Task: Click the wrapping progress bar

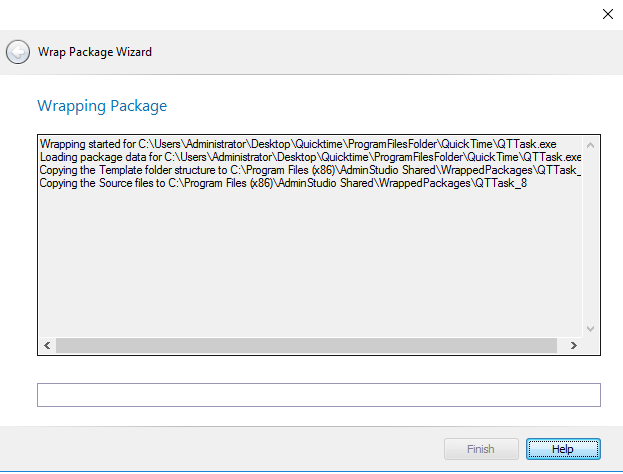Action: (x=318, y=395)
